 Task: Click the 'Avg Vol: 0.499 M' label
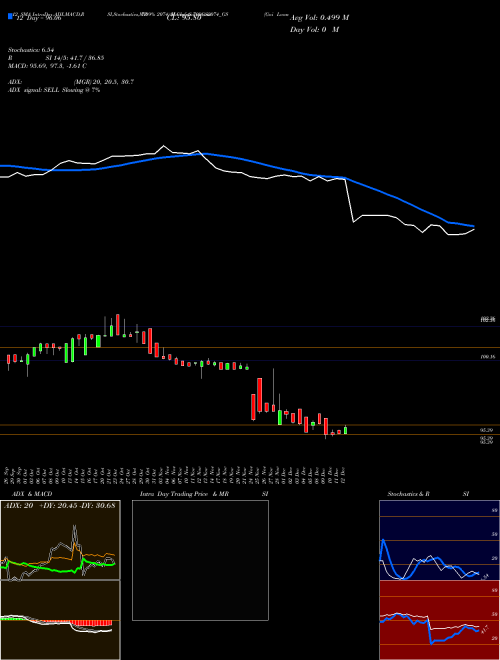319,17
